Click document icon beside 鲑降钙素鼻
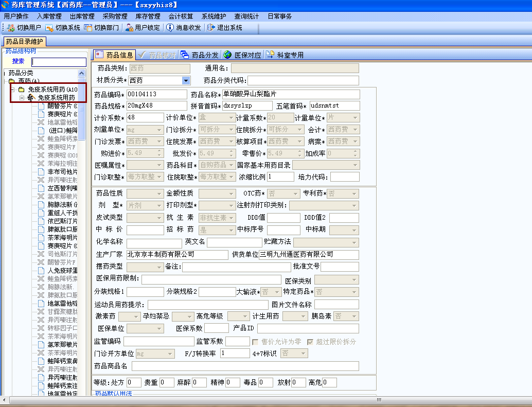The width and height of the screenshot is (532, 407). tap(41, 361)
